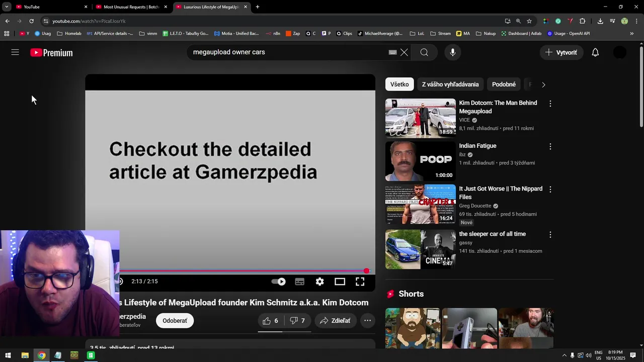Open options for the Indian Fatigue video
The width and height of the screenshot is (644, 362).
pos(550,146)
